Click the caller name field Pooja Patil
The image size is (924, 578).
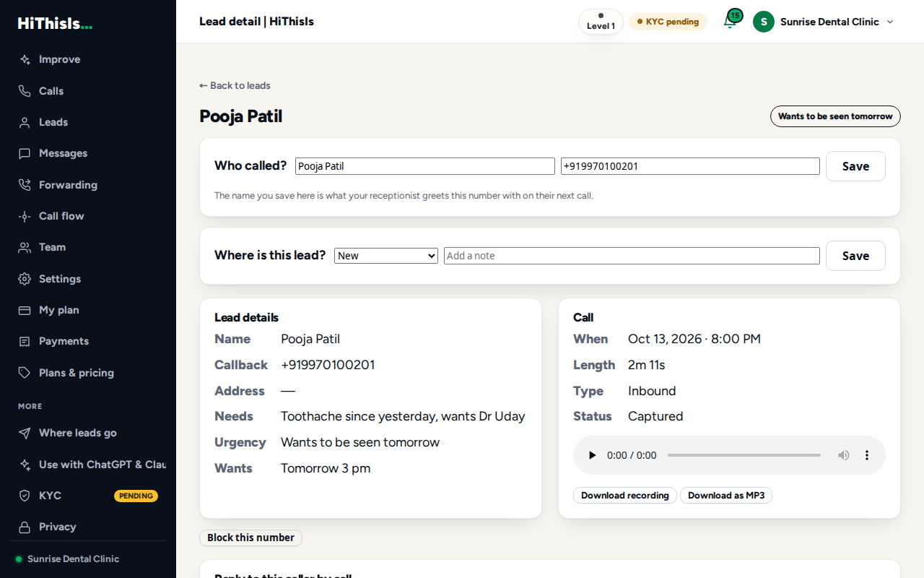425,166
